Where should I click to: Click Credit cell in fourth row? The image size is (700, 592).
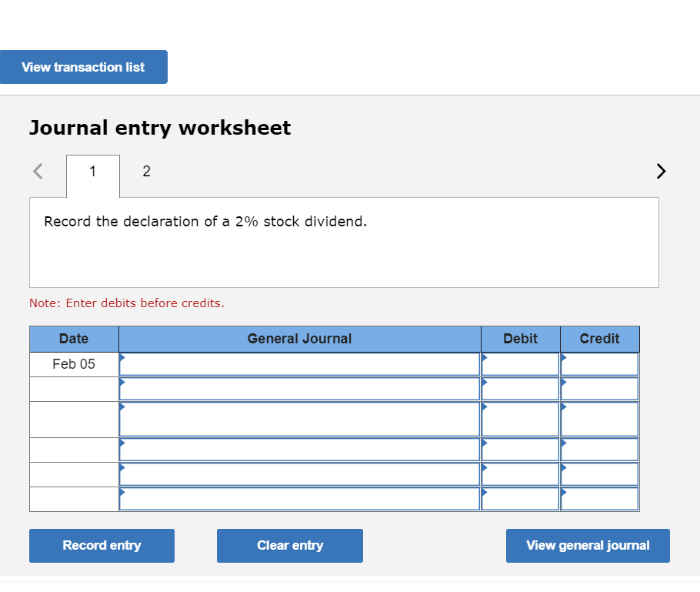click(599, 450)
